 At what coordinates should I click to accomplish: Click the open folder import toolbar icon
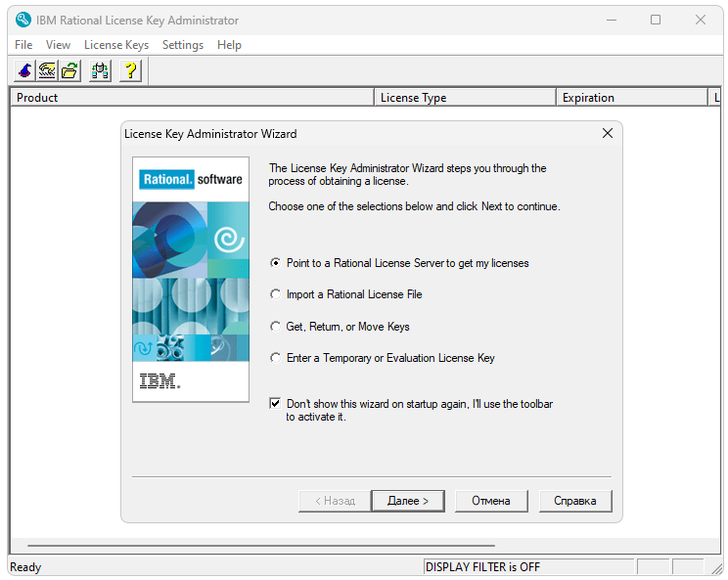tap(69, 71)
